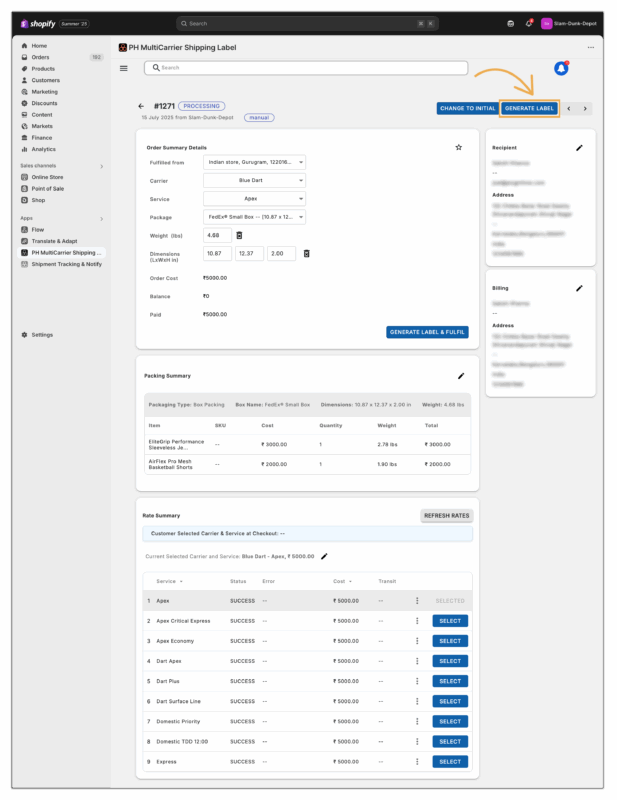Edit Packing Summary with pencil icon
The width and height of the screenshot is (617, 800).
point(461,376)
